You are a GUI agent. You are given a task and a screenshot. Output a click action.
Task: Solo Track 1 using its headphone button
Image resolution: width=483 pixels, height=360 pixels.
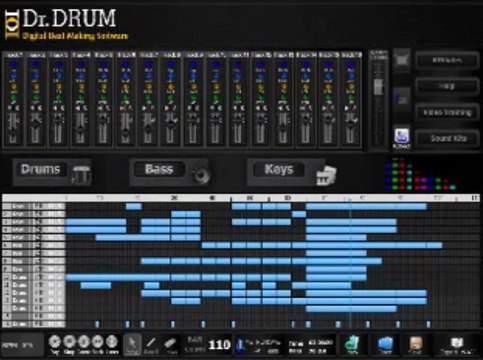17,108
